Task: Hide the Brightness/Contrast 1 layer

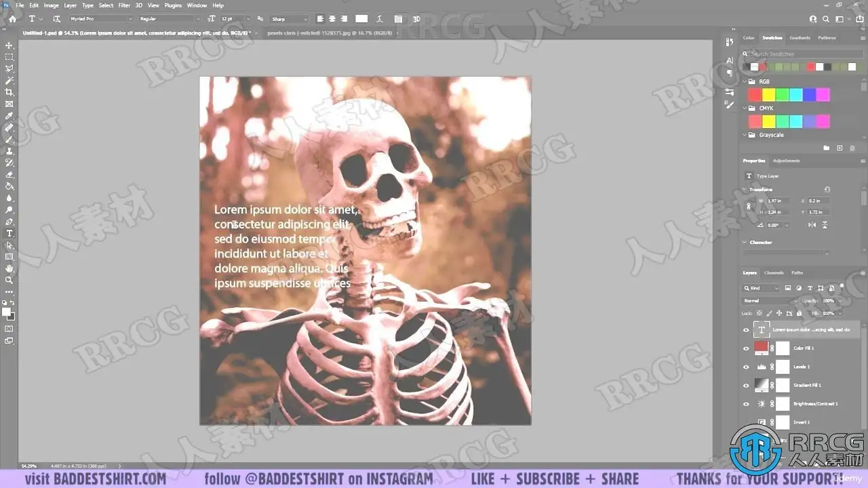Action: tap(746, 404)
